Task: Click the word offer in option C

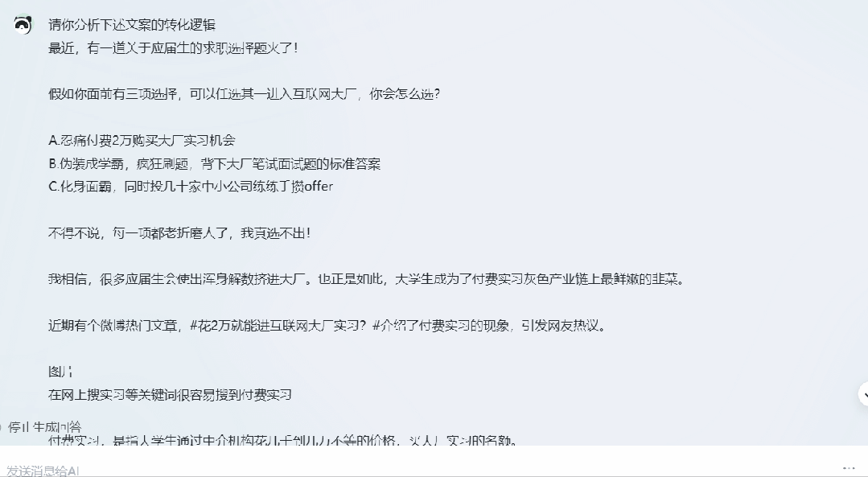Action: point(319,187)
